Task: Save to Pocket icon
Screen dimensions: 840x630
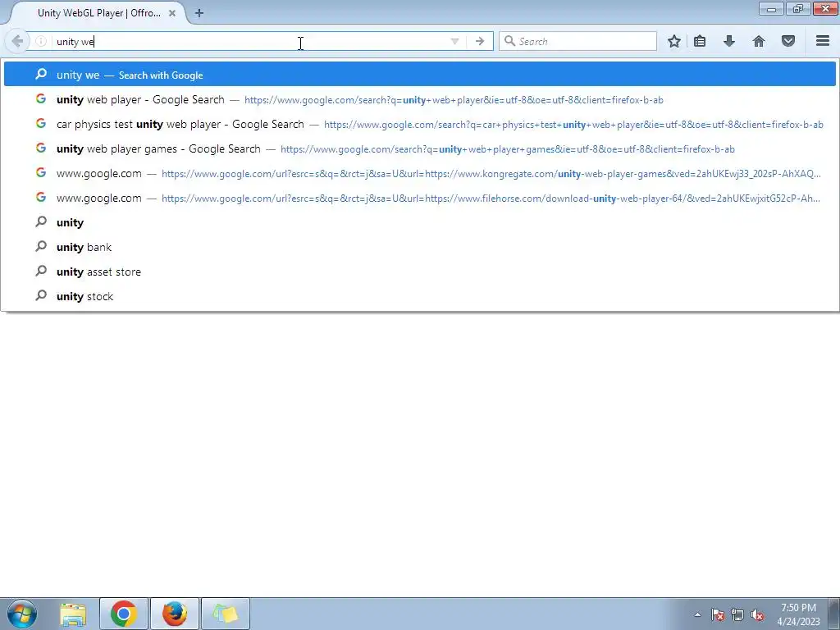Action: coord(788,41)
